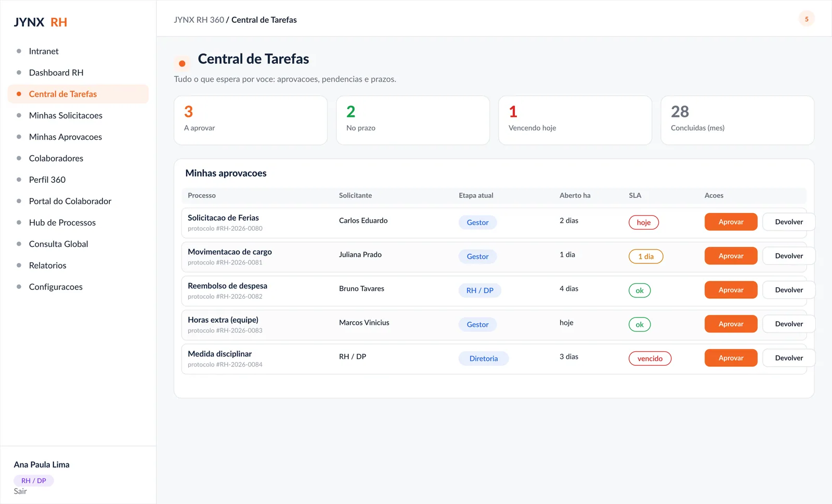Click the JYNX RH logo

[41, 22]
